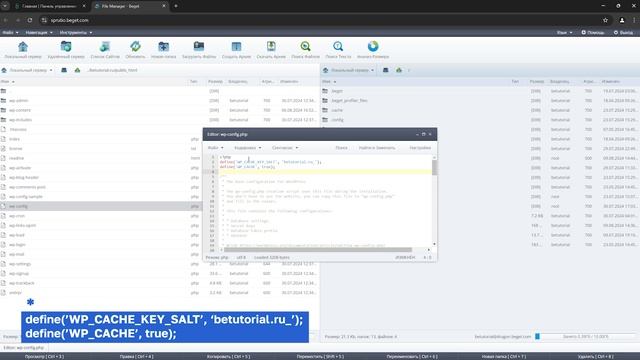
Task: Click the editor vertical scrollbar thumb
Action: tap(434, 167)
